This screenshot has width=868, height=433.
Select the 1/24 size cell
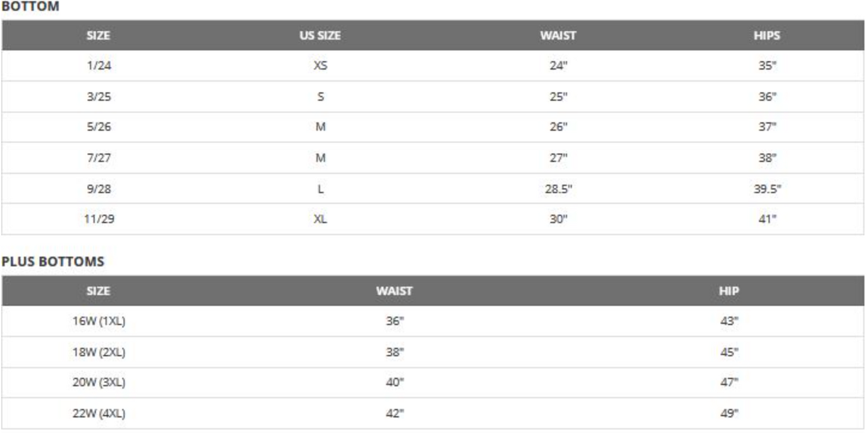(99, 66)
